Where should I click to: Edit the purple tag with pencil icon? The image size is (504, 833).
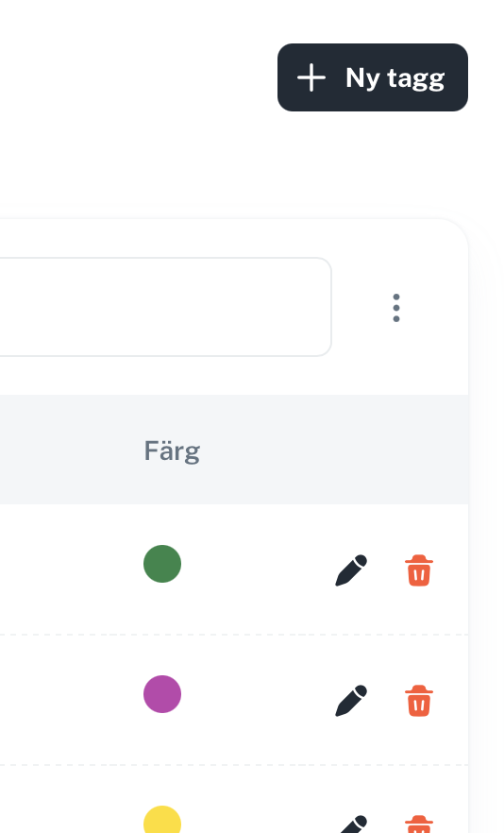[351, 701]
